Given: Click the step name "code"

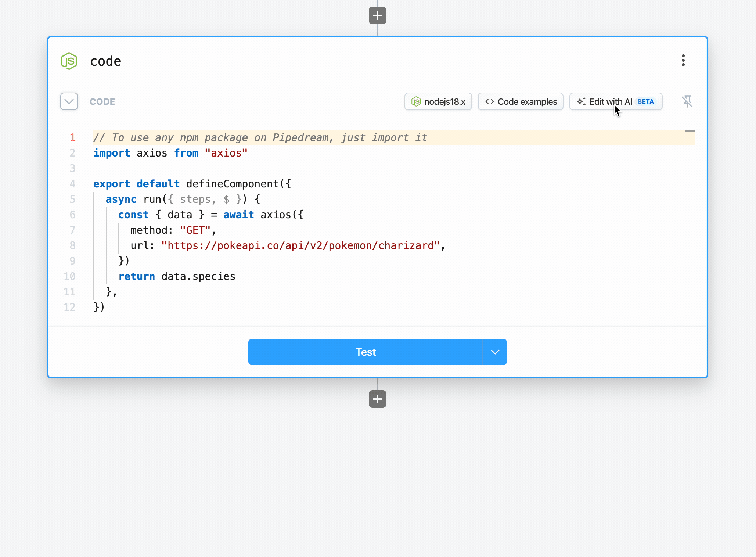Looking at the screenshot, I should [106, 61].
